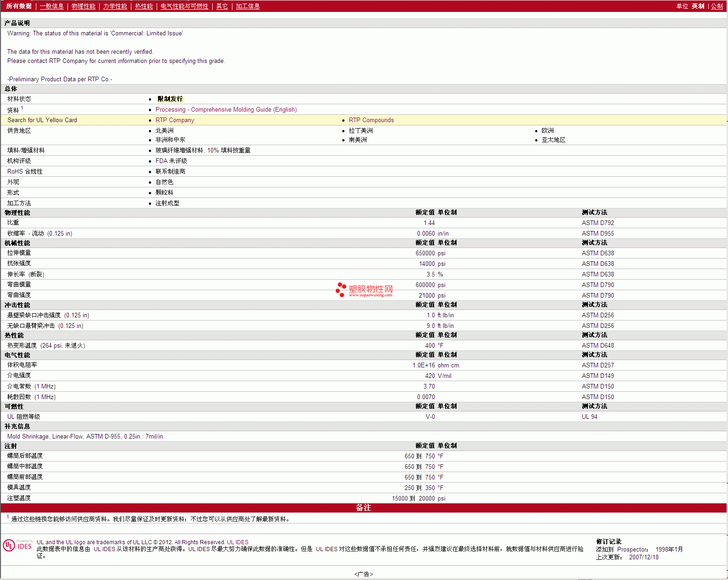The width and height of the screenshot is (728, 580).
Task: Select 英制 units option
Action: tap(698, 6)
